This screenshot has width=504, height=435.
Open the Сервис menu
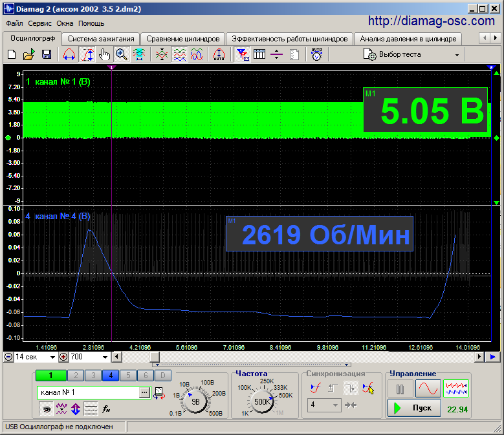(x=39, y=23)
